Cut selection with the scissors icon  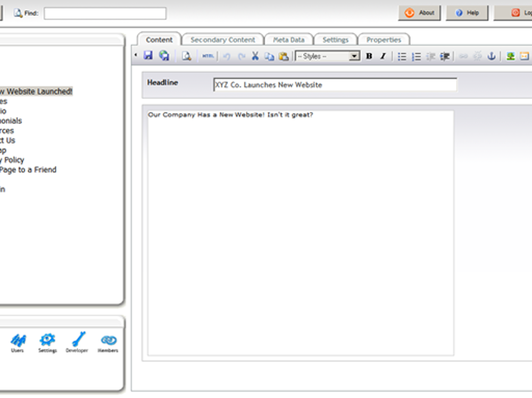pos(255,56)
